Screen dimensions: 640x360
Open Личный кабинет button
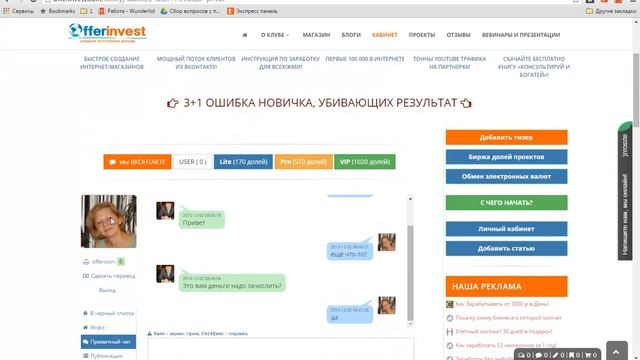(507, 229)
